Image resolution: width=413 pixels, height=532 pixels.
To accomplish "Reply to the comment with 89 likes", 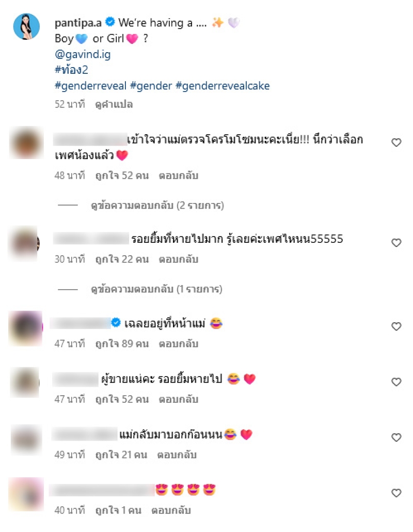I will (x=178, y=343).
